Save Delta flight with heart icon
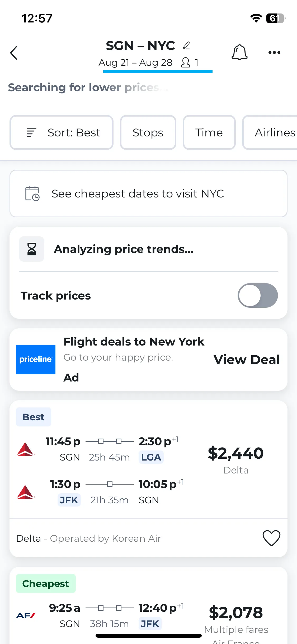Screen dimensions: 297x644 271,538
